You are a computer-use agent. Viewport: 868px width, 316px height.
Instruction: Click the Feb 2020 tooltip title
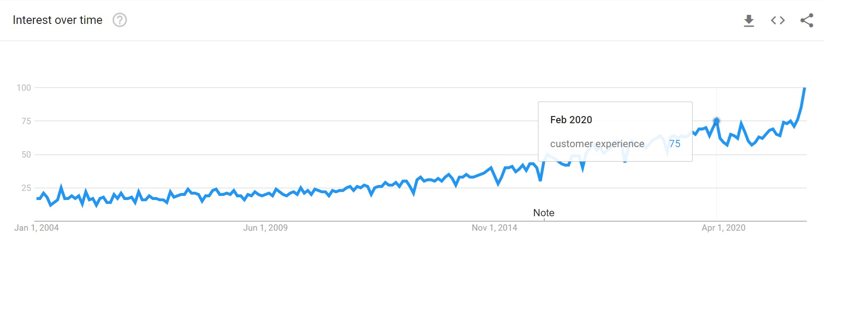(x=571, y=120)
